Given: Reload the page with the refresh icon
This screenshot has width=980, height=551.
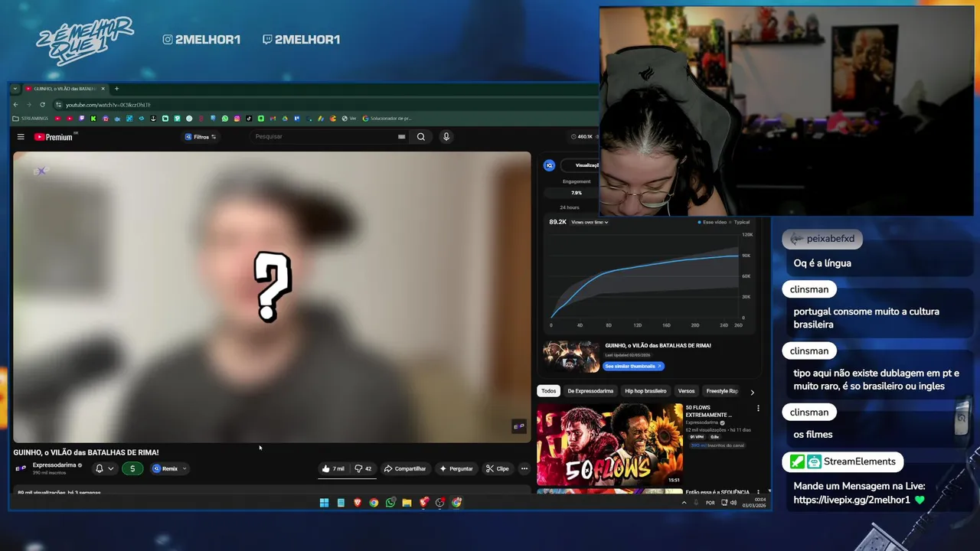Looking at the screenshot, I should 42,105.
